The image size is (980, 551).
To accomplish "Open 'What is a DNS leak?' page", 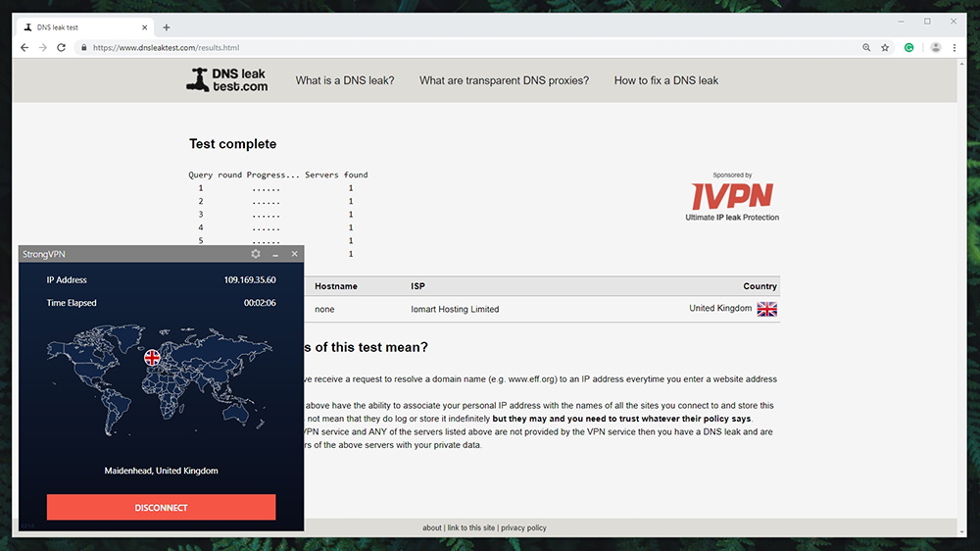I will tap(345, 80).
